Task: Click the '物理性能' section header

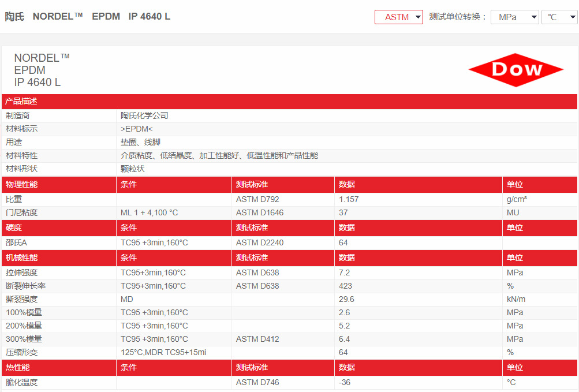Action: [22, 184]
